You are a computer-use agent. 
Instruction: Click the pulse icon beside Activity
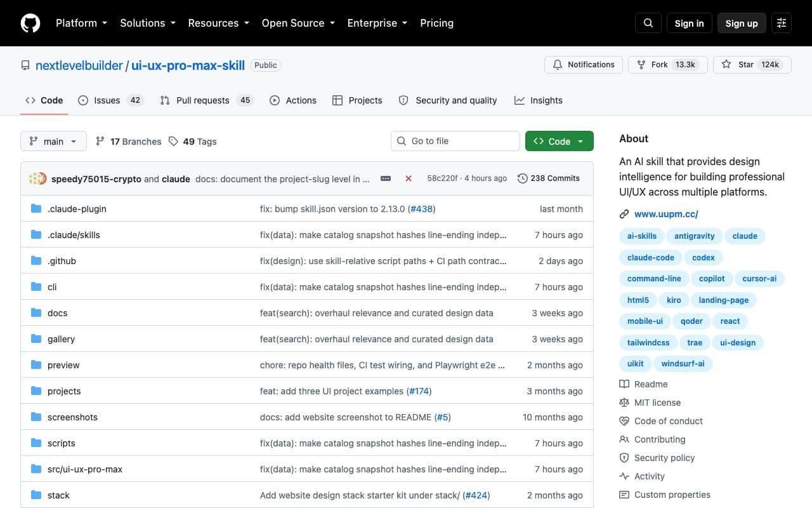(x=624, y=476)
